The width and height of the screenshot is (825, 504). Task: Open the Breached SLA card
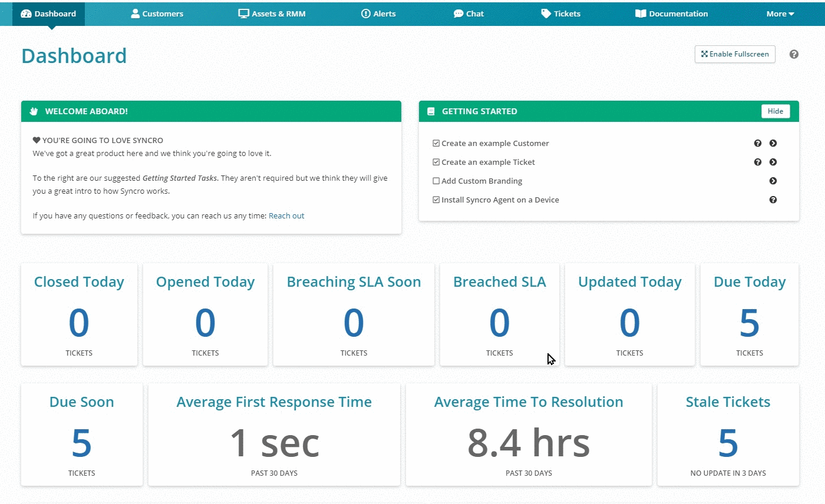[x=500, y=314]
